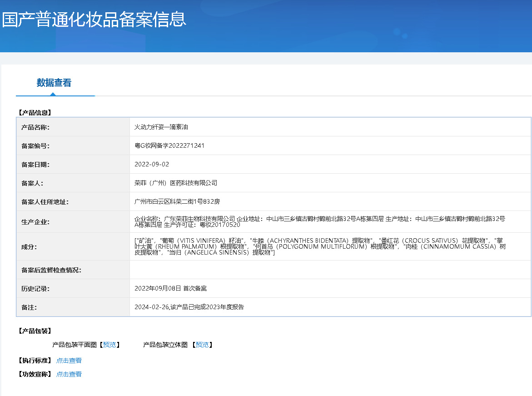Screen dimensions: 532x396
Task: Click the 产品名称 label
Action: coord(35,127)
